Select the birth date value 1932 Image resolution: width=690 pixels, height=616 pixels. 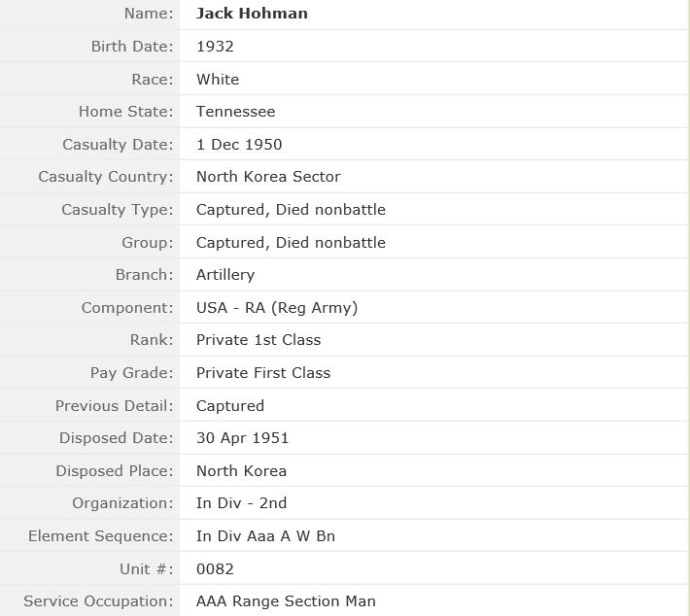click(x=215, y=47)
